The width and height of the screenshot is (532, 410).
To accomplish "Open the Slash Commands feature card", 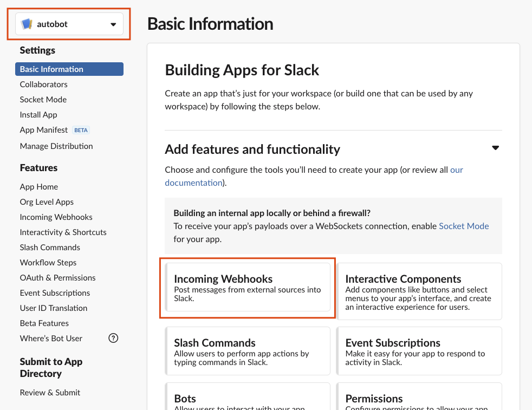I will tap(248, 351).
